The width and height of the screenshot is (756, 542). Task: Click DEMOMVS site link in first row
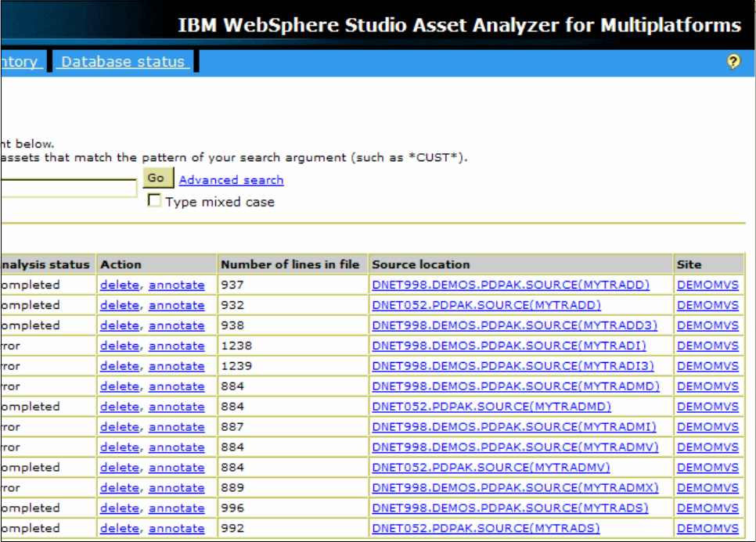[x=707, y=285]
